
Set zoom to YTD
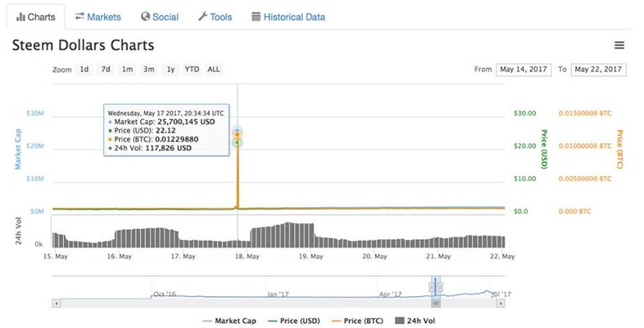(x=192, y=70)
